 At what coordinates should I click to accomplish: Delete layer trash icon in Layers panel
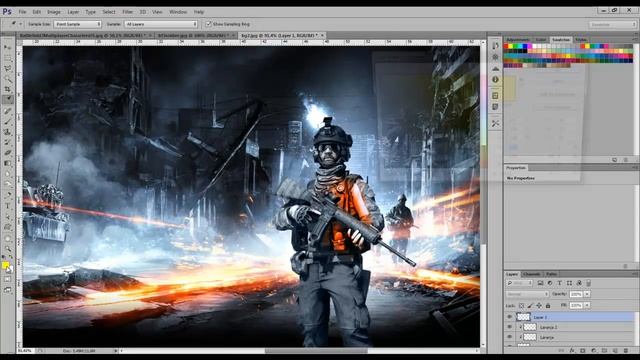[626, 351]
